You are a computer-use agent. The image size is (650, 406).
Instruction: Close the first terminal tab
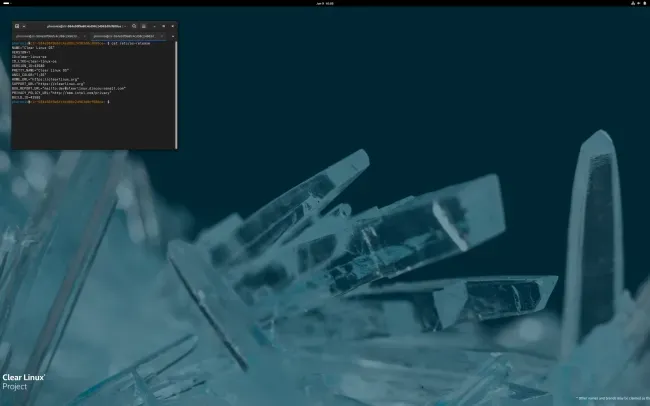(x=85, y=36)
